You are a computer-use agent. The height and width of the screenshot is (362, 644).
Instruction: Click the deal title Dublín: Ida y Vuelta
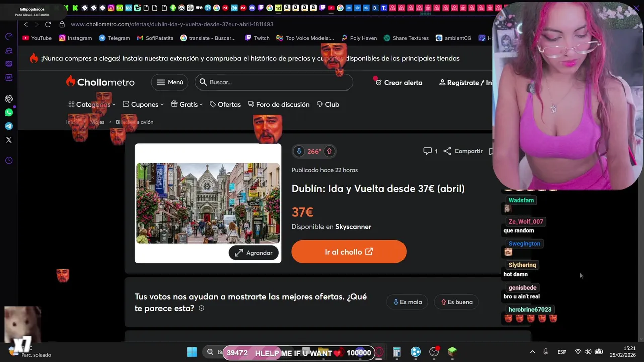pos(378,189)
